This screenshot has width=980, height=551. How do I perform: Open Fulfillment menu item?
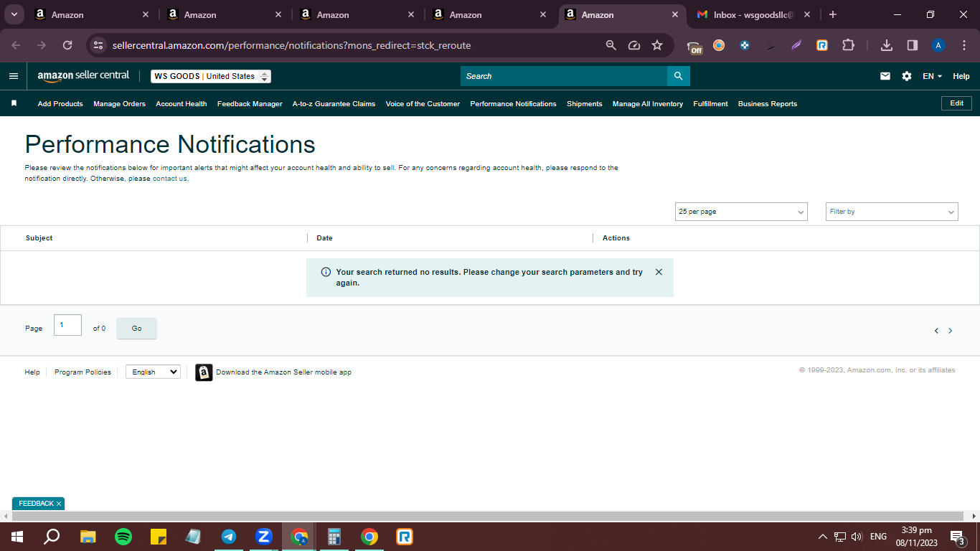click(710, 104)
